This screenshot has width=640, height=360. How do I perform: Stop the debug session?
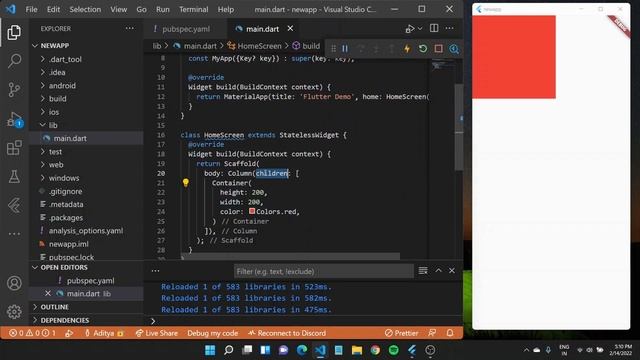pos(438,49)
